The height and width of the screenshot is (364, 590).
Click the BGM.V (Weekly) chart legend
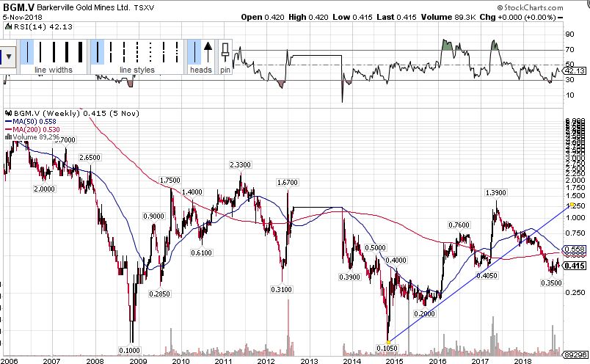[x=72, y=113]
